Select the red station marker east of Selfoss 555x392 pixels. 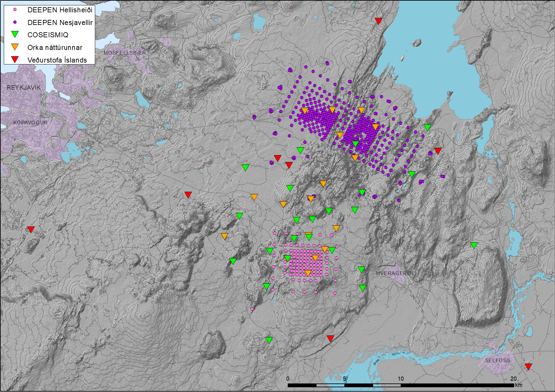[528, 366]
